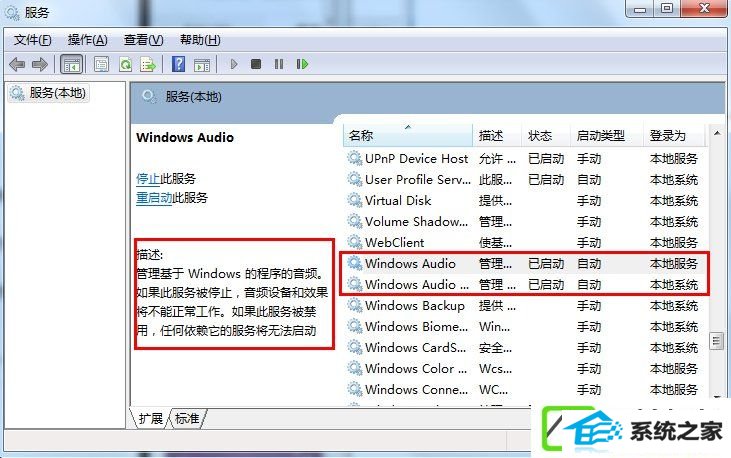Switch to the 扩展 tab

pyautogui.click(x=151, y=418)
